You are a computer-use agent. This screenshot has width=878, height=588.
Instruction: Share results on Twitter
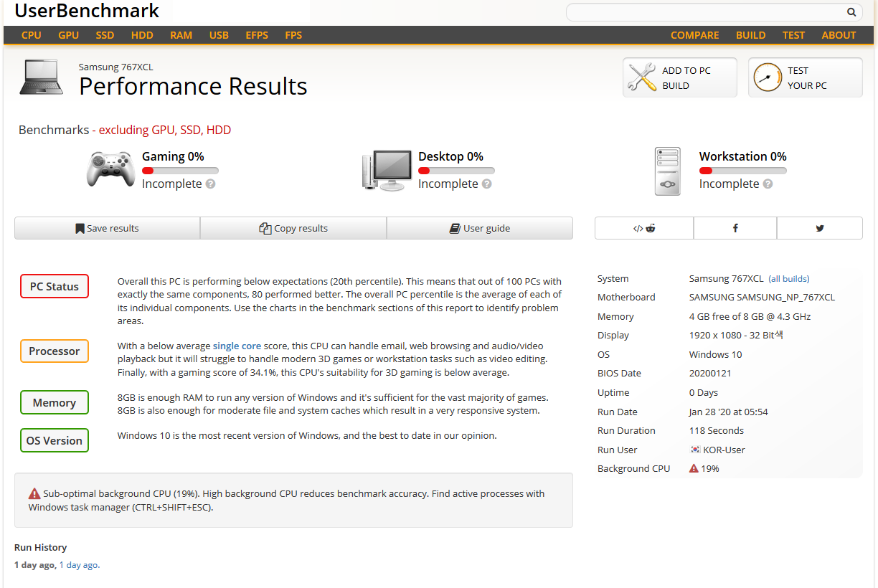[820, 228]
